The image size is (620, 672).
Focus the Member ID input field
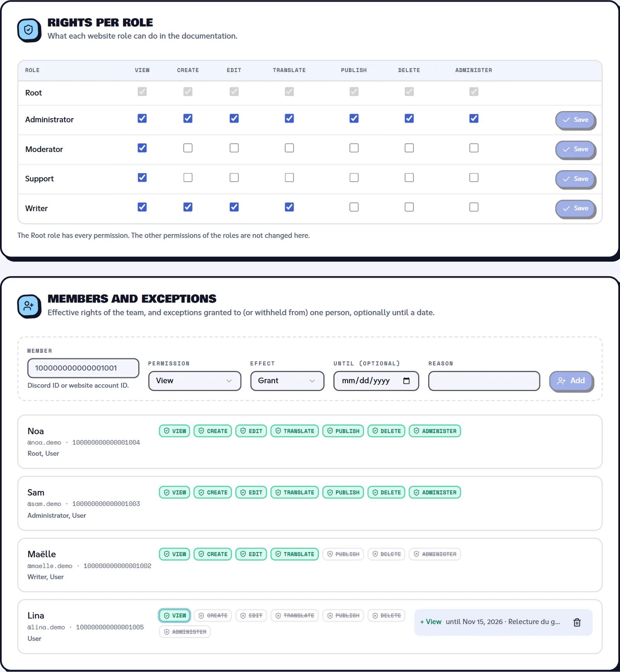pos(83,368)
